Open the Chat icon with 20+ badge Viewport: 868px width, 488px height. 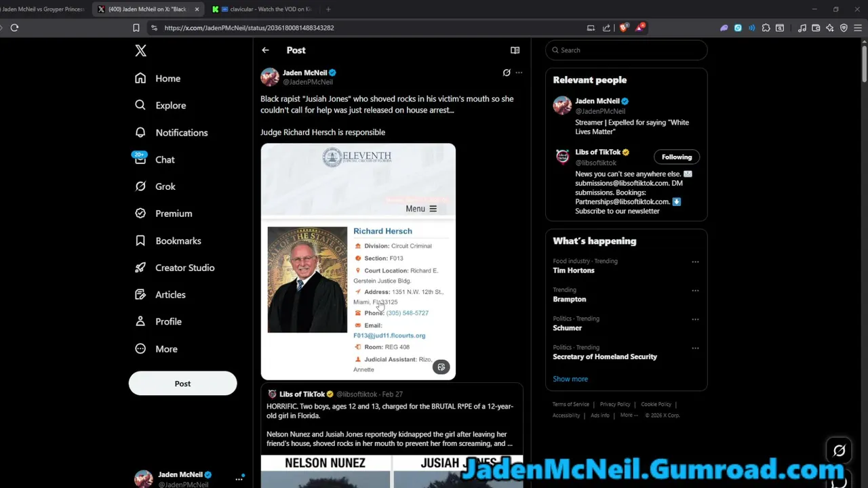(x=140, y=159)
